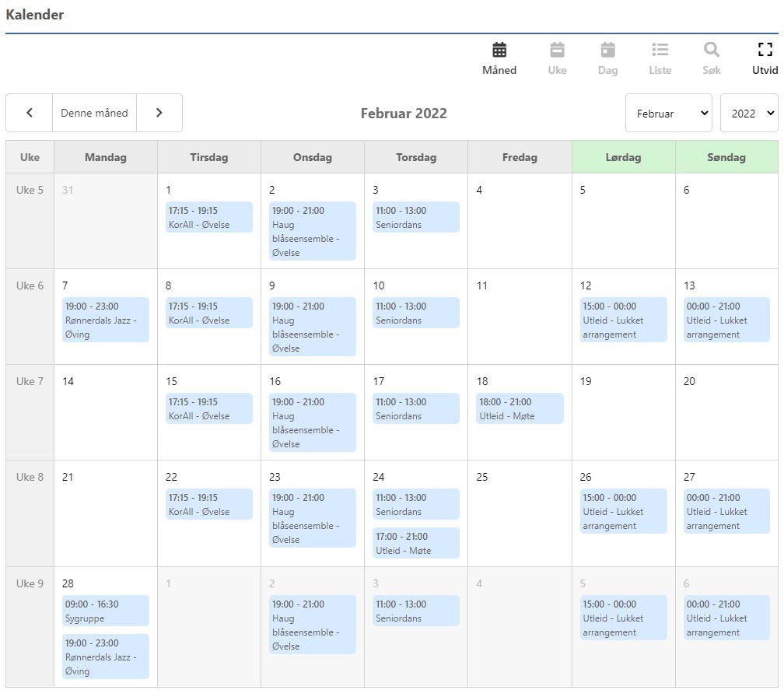
Task: Select the empty day cell for February 14
Action: point(105,420)
